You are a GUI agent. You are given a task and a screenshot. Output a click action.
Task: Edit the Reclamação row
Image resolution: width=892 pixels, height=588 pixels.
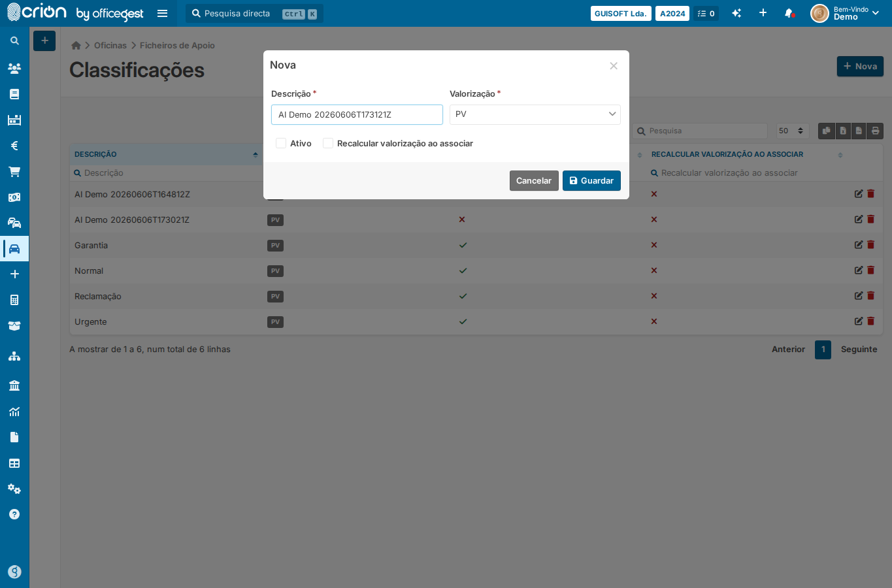click(x=859, y=296)
